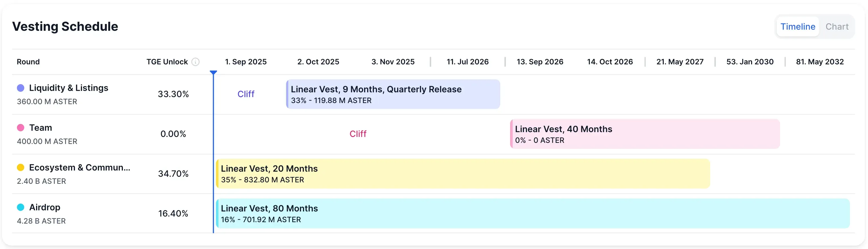Open the Round column header

point(28,62)
